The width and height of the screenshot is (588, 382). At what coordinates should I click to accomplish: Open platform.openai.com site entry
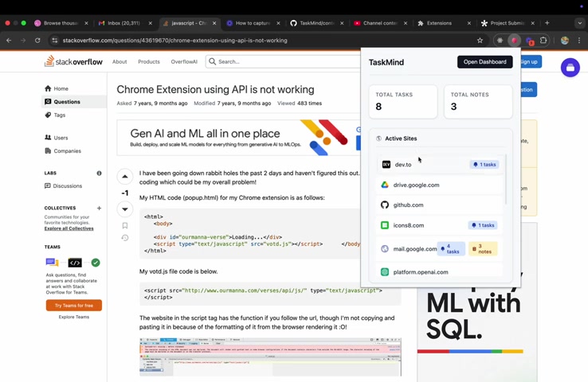click(440, 272)
